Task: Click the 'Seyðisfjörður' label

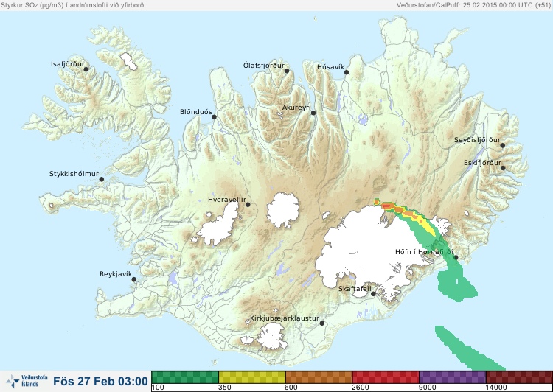Action: click(477, 140)
